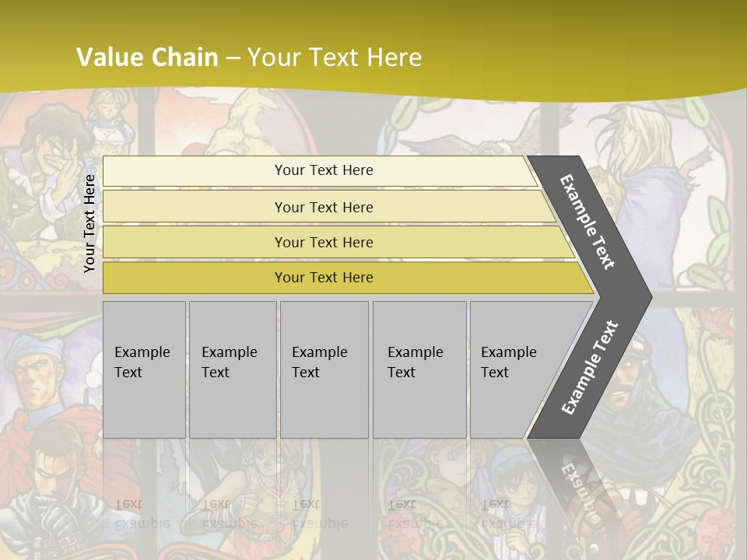
Task: Select the reflected text under the second box
Action: (230, 513)
